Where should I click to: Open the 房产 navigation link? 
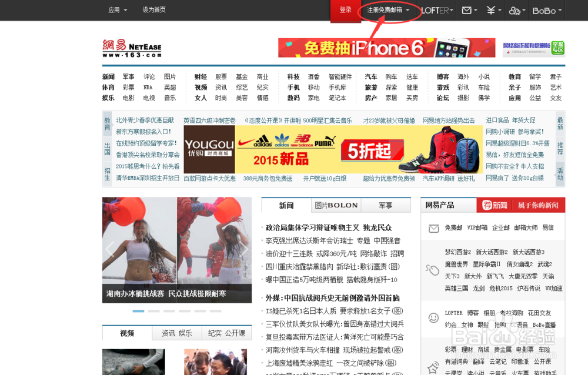click(x=371, y=98)
